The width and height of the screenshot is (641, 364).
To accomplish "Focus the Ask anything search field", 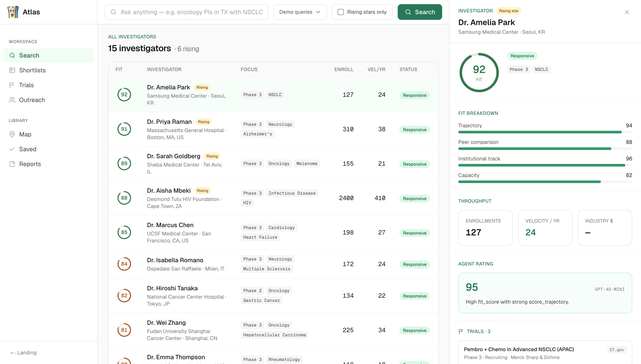I will point(186,12).
